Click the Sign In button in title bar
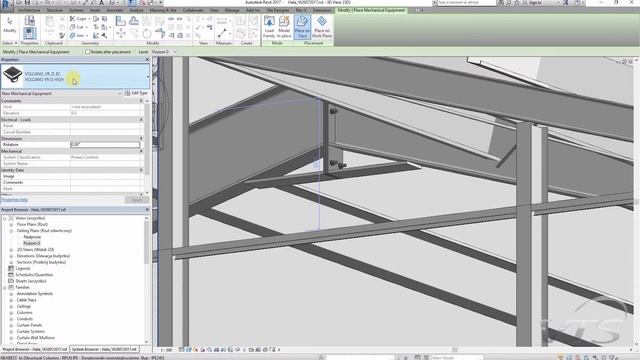 (533, 2)
